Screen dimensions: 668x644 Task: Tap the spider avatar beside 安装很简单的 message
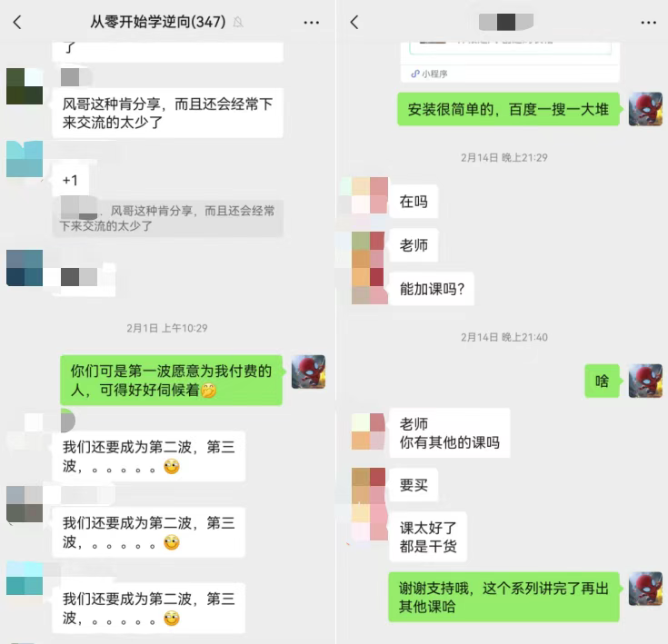[645, 109]
